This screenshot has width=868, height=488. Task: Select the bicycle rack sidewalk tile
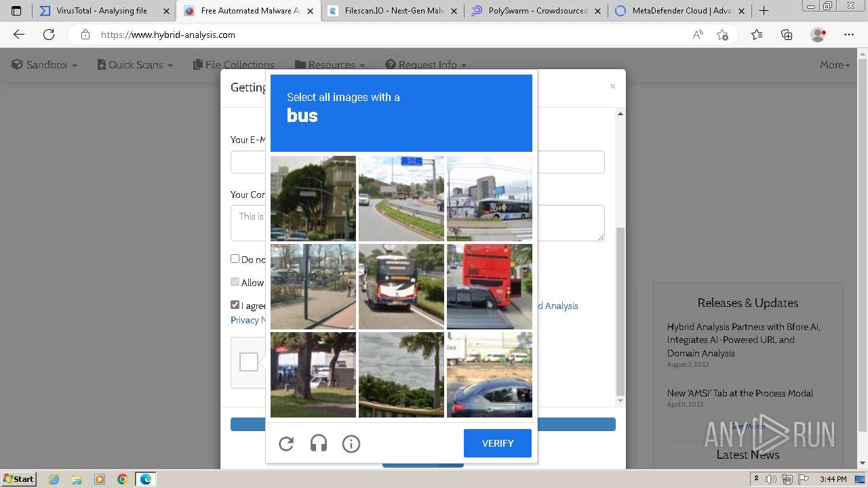tap(313, 287)
